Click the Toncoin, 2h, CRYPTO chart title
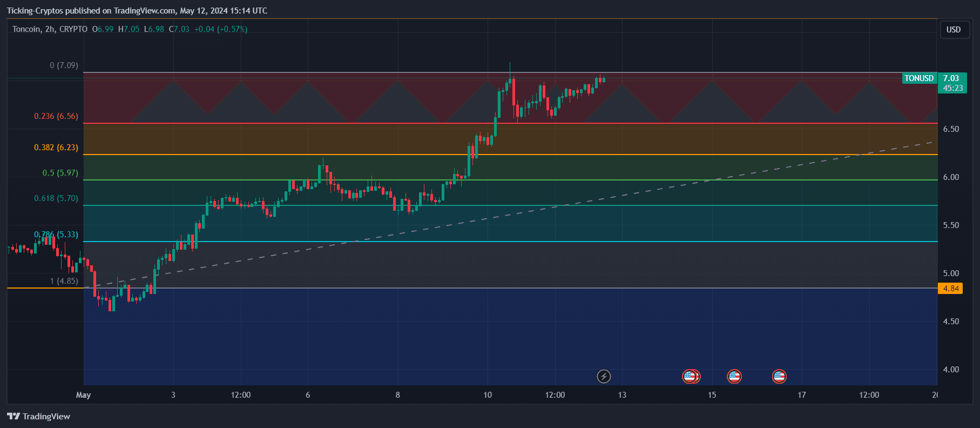Screen dimensions: 980x428 coord(50,29)
